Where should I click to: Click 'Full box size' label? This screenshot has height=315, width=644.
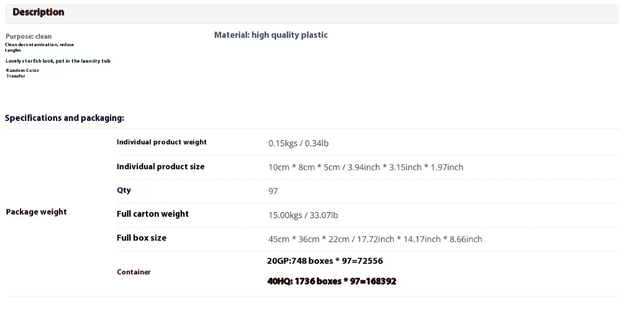click(142, 238)
